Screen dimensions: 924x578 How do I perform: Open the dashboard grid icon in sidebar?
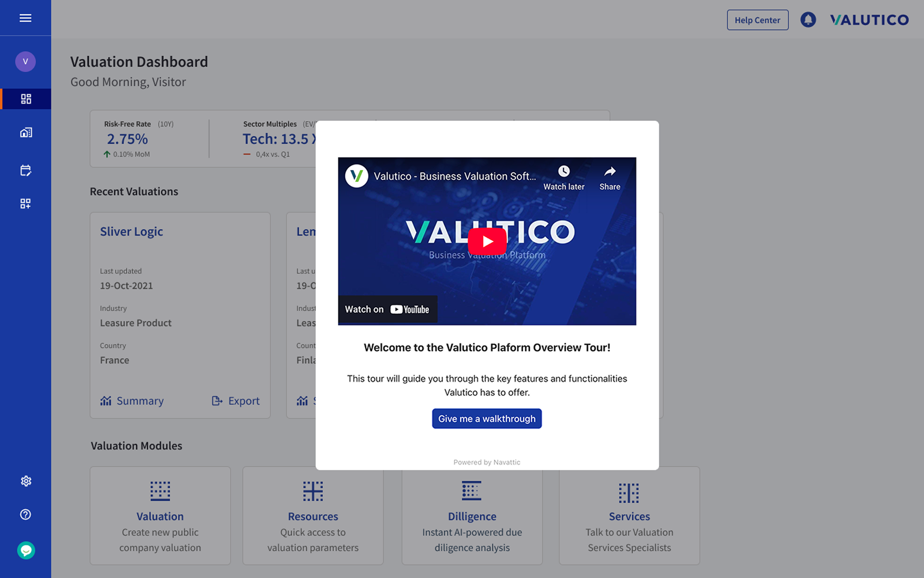tap(26, 99)
